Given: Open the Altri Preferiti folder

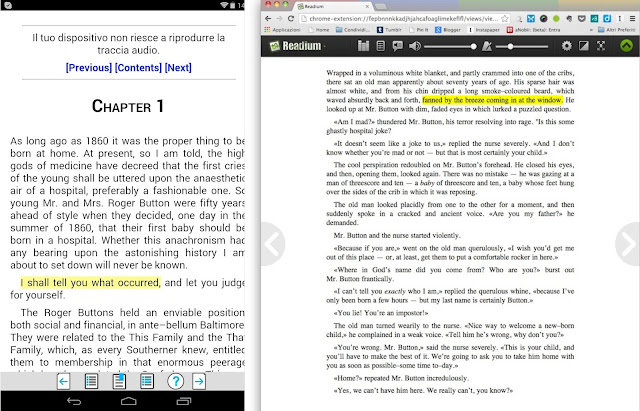Looking at the screenshot, I should 616,30.
